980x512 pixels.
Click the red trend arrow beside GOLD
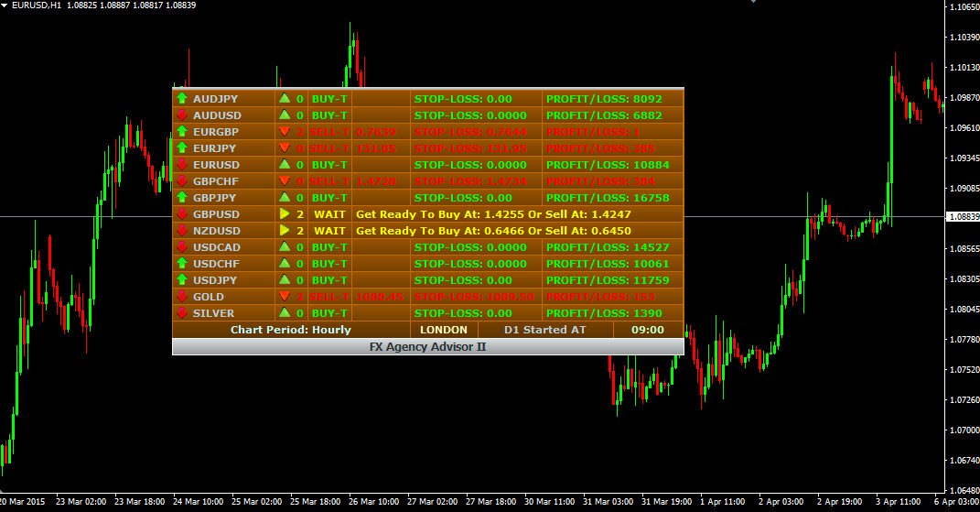pos(182,296)
